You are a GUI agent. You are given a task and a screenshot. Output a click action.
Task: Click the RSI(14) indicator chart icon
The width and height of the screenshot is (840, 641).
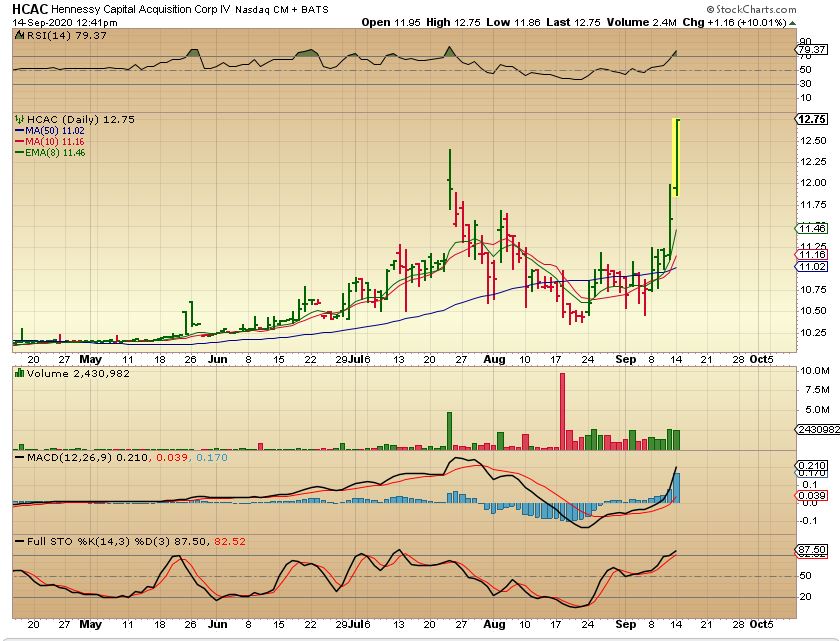pyautogui.click(x=19, y=35)
